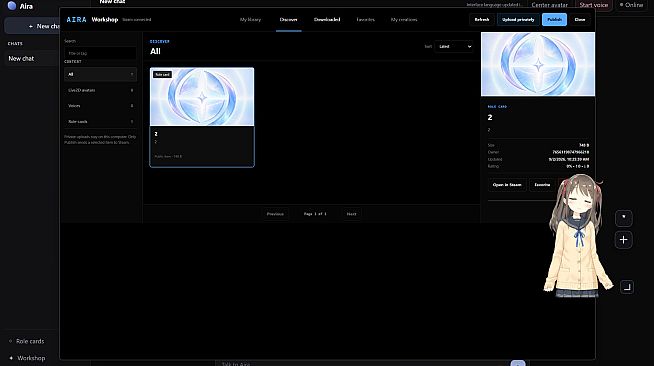Click the title or tag search field
Image resolution: width=654 pixels, height=366 pixels.
[100, 53]
